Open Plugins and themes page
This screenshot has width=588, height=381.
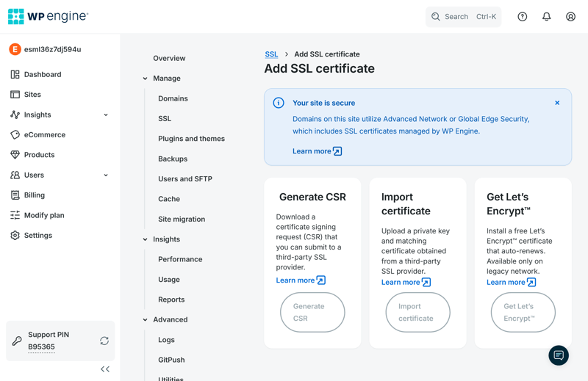click(191, 139)
